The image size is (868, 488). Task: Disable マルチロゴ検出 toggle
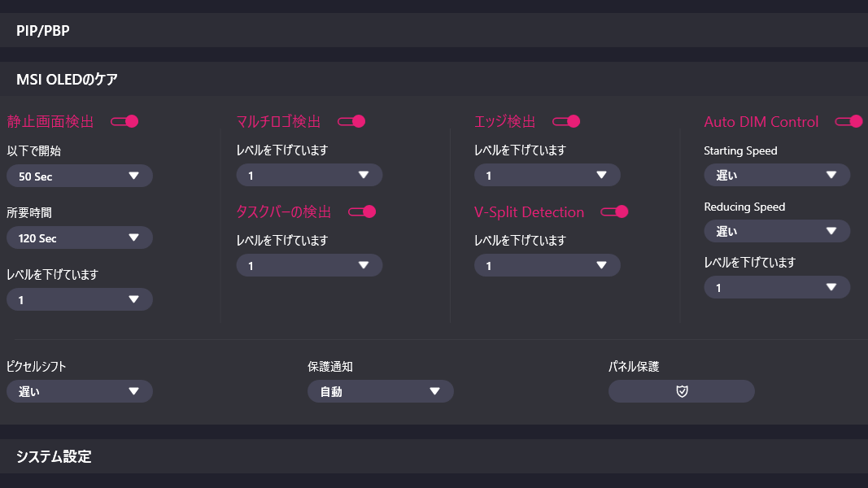click(351, 121)
